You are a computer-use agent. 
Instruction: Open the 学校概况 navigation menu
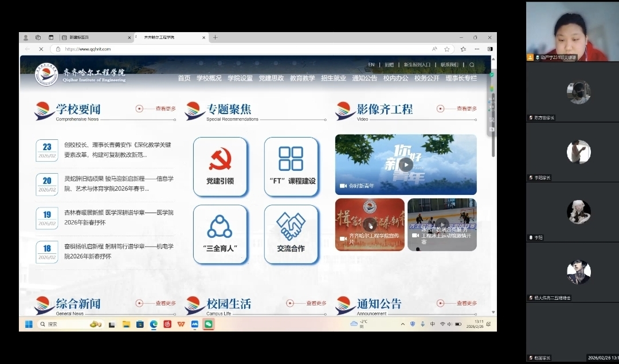(x=209, y=78)
